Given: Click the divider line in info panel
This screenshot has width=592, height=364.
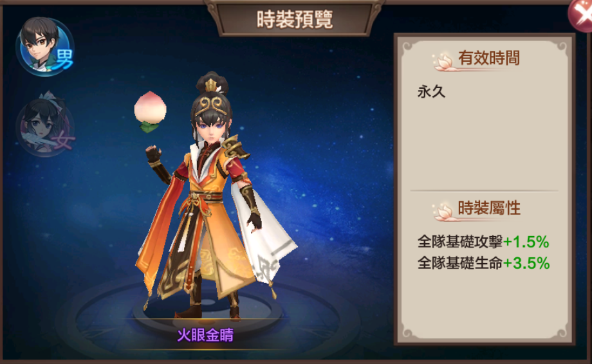Looking at the screenshot, I should click(x=484, y=191).
